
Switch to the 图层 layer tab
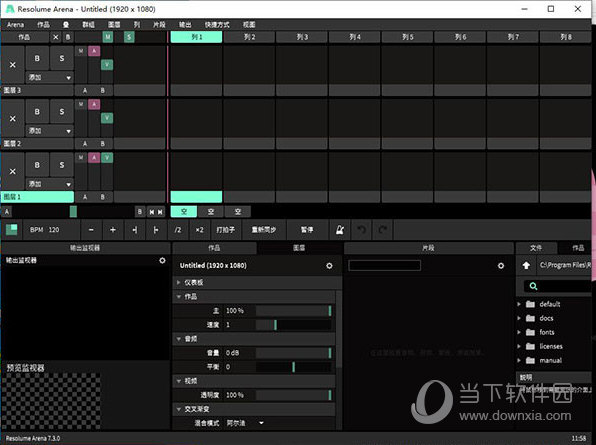[x=299, y=248]
